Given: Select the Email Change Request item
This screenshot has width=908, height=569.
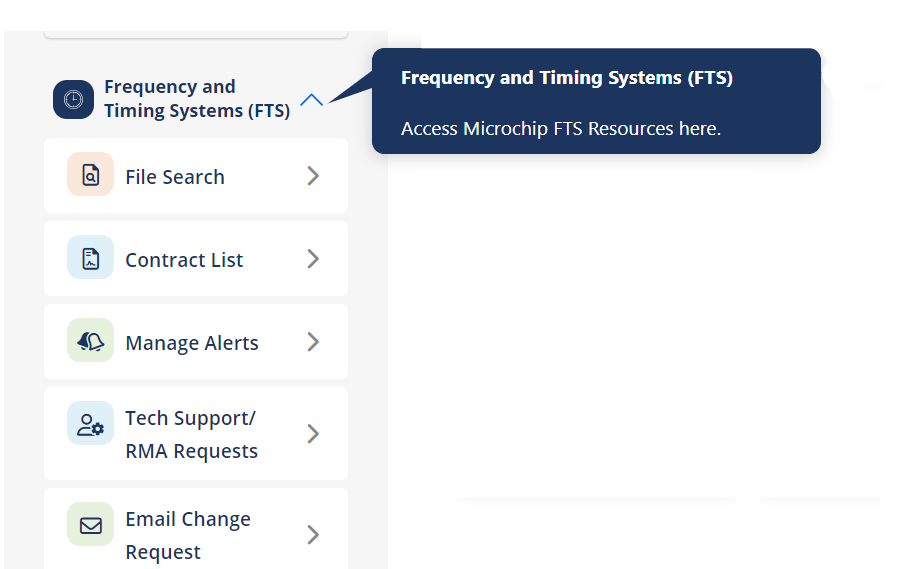Looking at the screenshot, I should tap(188, 535).
